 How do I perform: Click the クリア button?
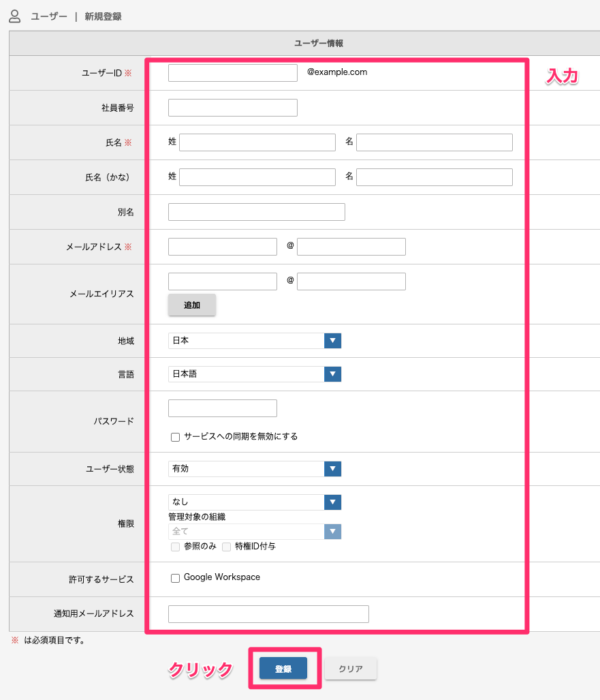351,668
